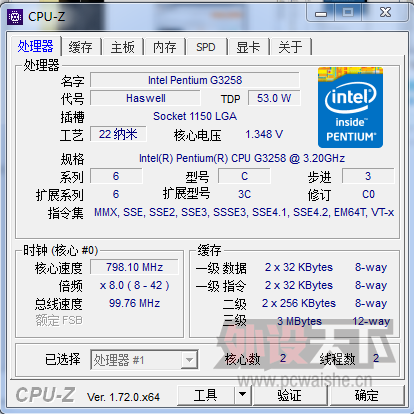Switch to the 缓存 tab
The image size is (414, 414).
click(80, 47)
